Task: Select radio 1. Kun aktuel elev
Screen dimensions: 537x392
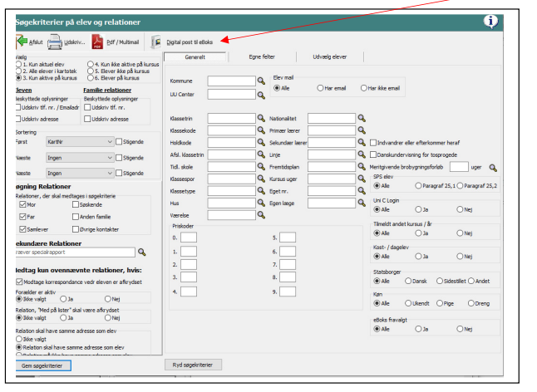Action: click(19, 64)
